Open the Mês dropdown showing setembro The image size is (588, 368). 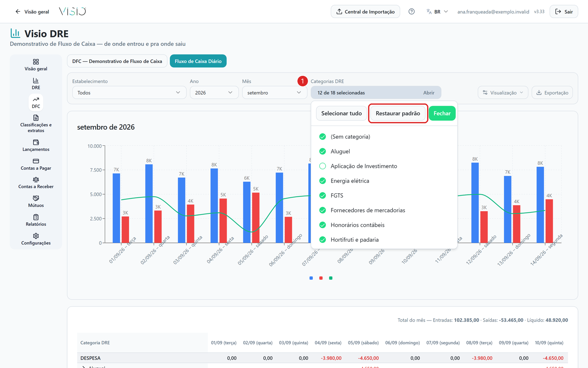pyautogui.click(x=275, y=92)
